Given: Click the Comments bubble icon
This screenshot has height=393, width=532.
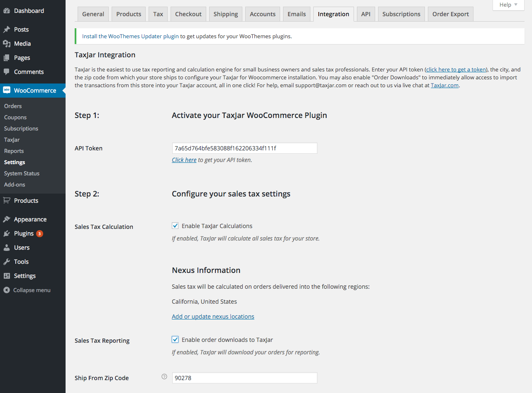Looking at the screenshot, I should click(x=7, y=71).
